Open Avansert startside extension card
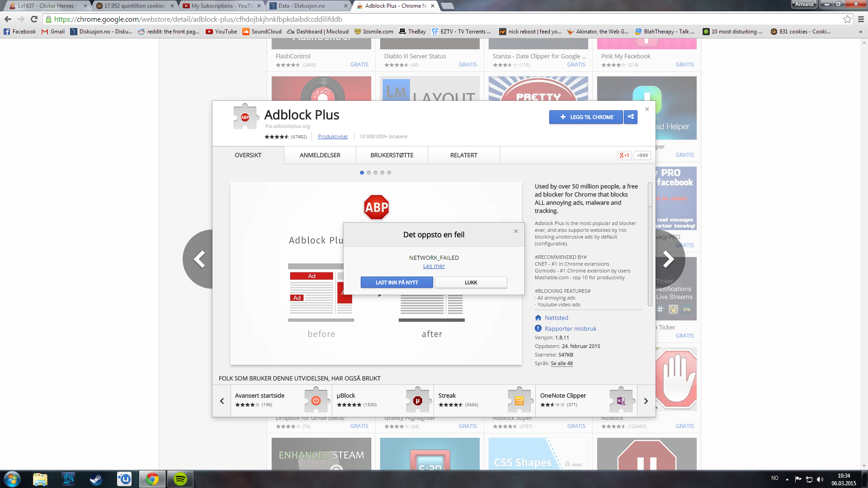Screen dimensions: 868x488 tap(281, 400)
